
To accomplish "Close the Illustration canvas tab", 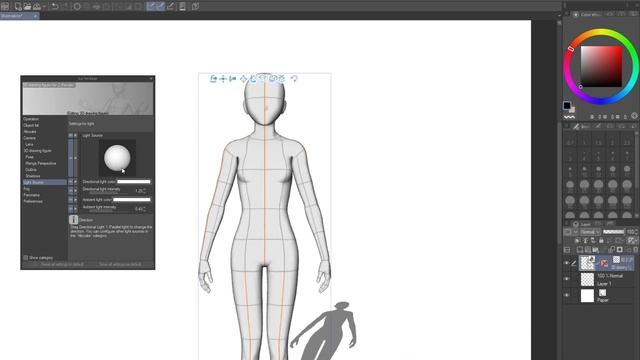I will (36, 16).
